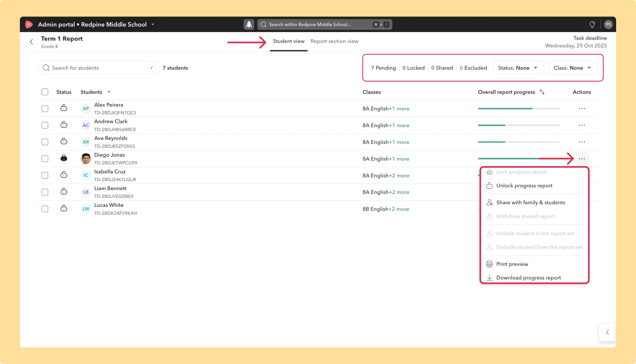Click Isabella Cruz's IC avatar
This screenshot has width=636, height=364.
pos(86,175)
